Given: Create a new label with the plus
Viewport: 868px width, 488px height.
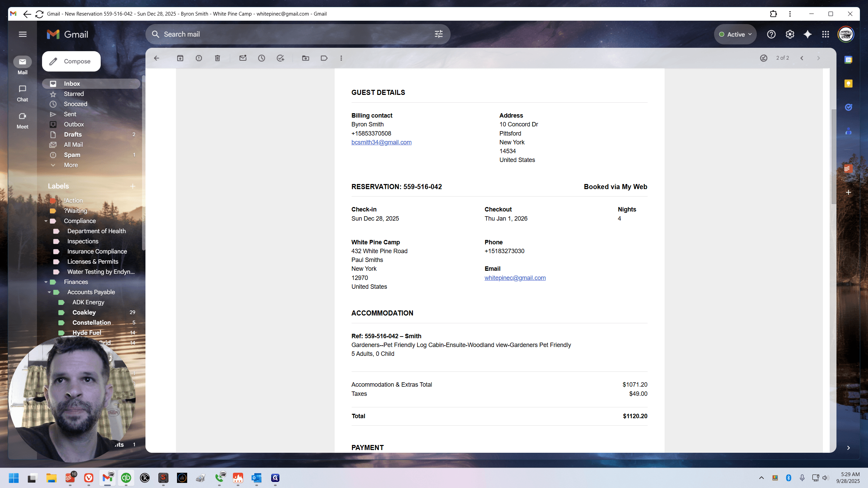Looking at the screenshot, I should [133, 186].
